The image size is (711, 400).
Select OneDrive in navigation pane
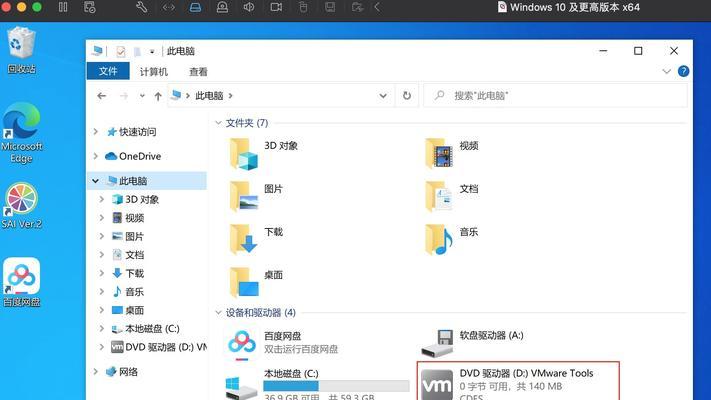(133, 156)
